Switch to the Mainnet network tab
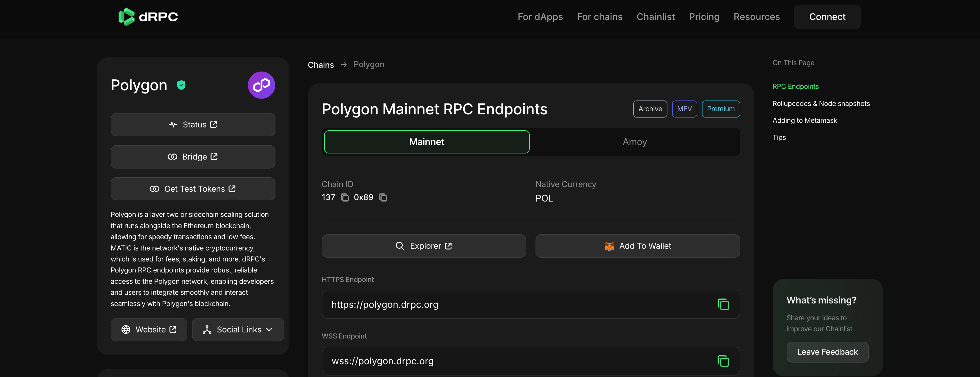 (x=427, y=142)
